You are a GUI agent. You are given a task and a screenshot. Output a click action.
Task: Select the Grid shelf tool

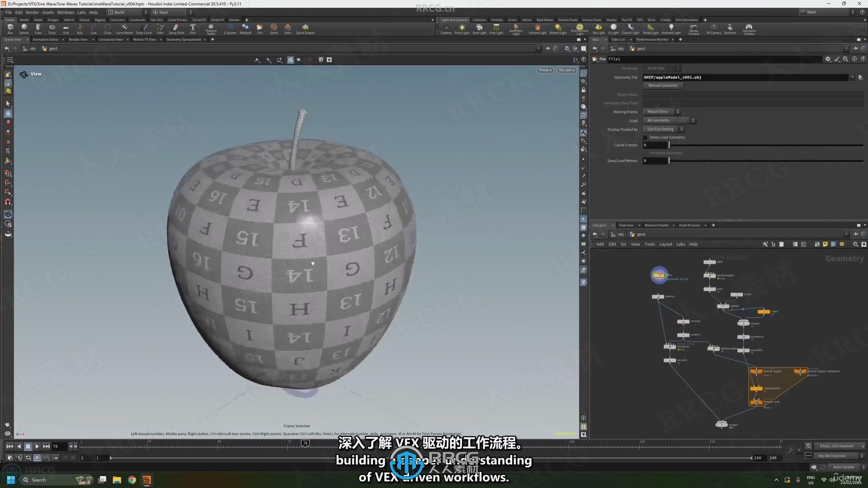point(66,29)
